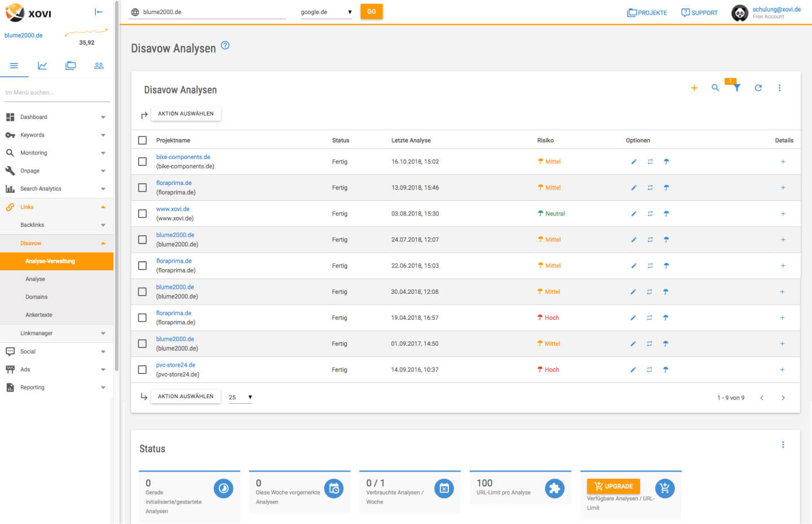This screenshot has height=524, width=812.
Task: Tick the www.xovi.de row checkbox
Action: [x=143, y=214]
